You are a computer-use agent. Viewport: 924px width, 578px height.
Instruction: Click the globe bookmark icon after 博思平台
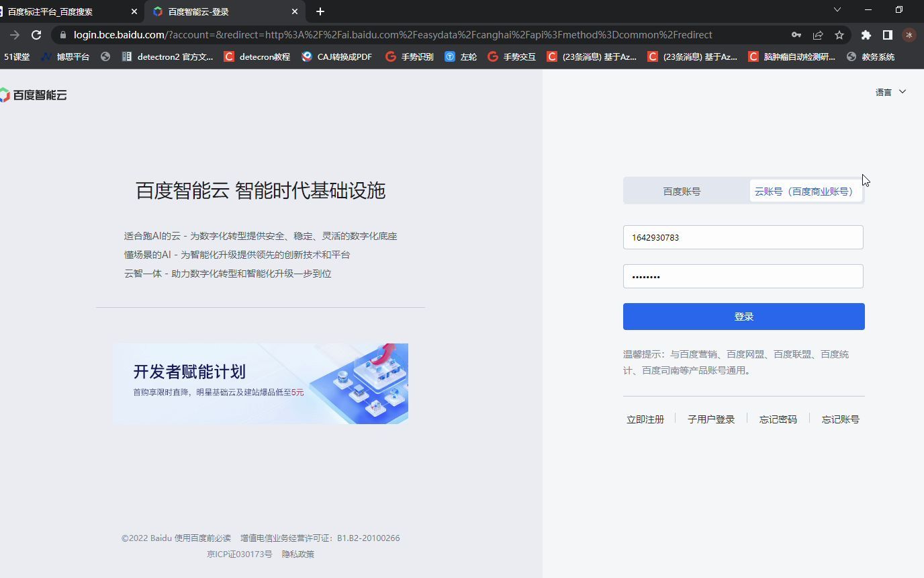[105, 57]
